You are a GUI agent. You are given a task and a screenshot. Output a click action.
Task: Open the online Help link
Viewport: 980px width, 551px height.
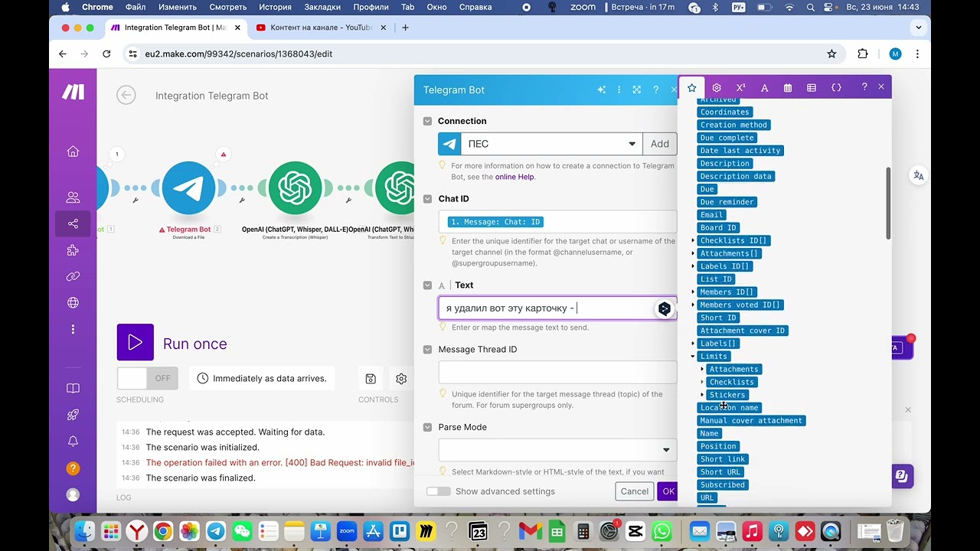click(514, 177)
